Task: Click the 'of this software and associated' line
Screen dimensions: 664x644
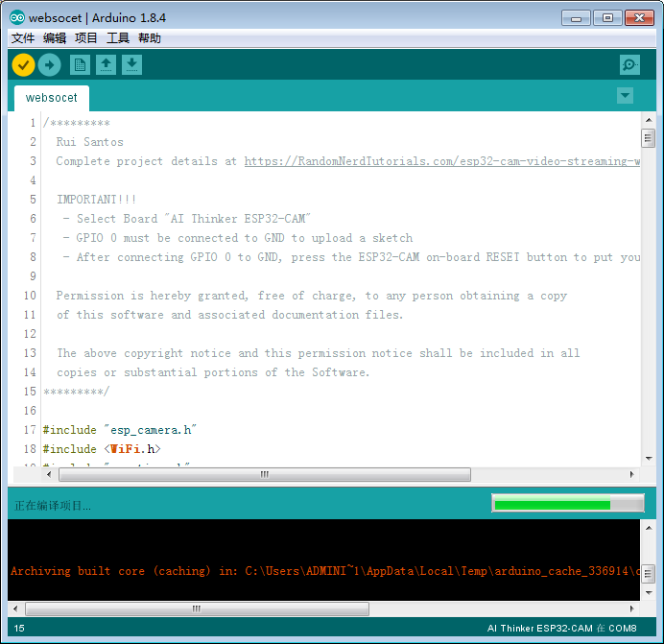Action: pyautogui.click(x=230, y=315)
